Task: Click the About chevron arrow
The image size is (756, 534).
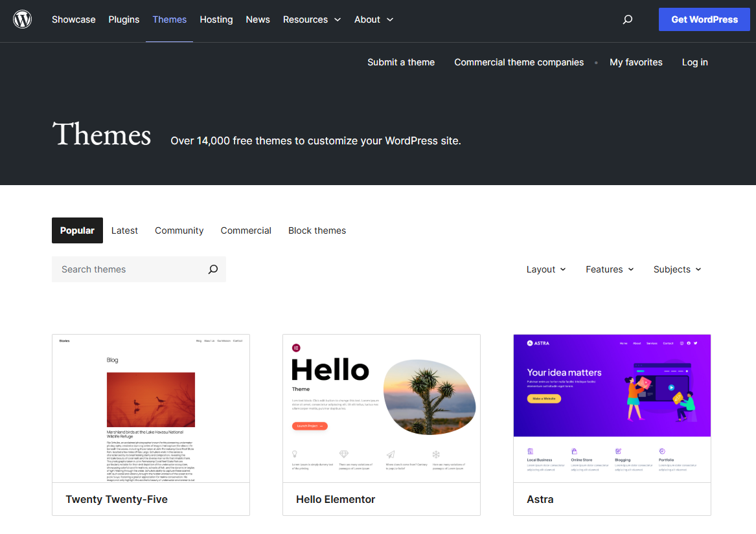Action: coord(390,20)
